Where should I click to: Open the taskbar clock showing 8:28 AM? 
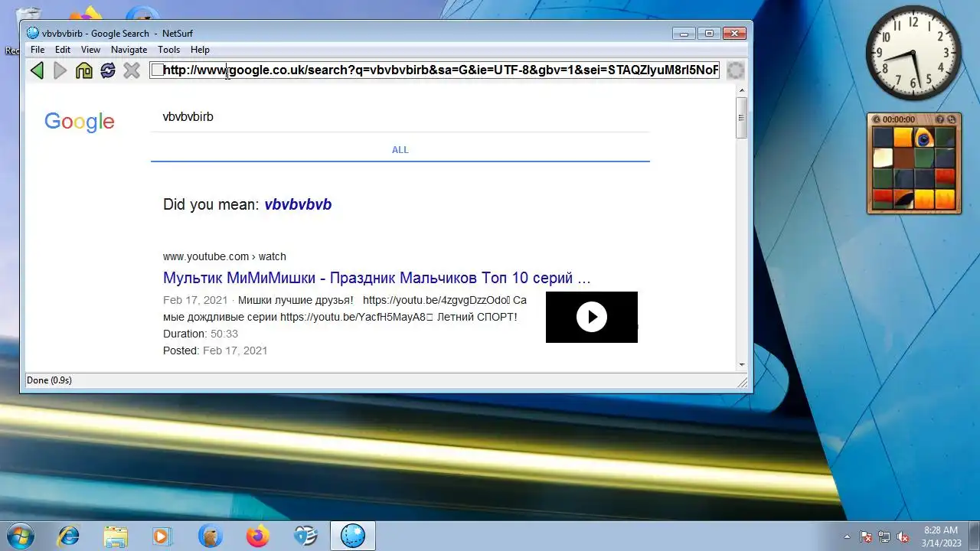[x=941, y=536]
